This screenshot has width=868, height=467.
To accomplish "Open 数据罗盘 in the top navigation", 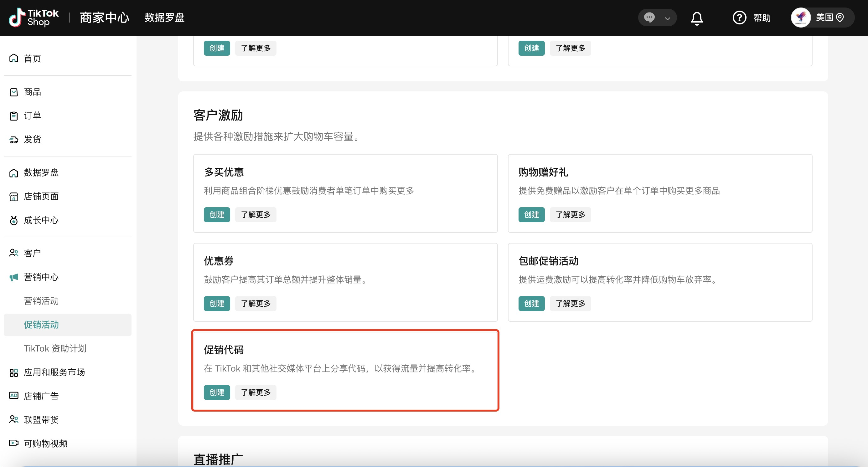I will [164, 18].
